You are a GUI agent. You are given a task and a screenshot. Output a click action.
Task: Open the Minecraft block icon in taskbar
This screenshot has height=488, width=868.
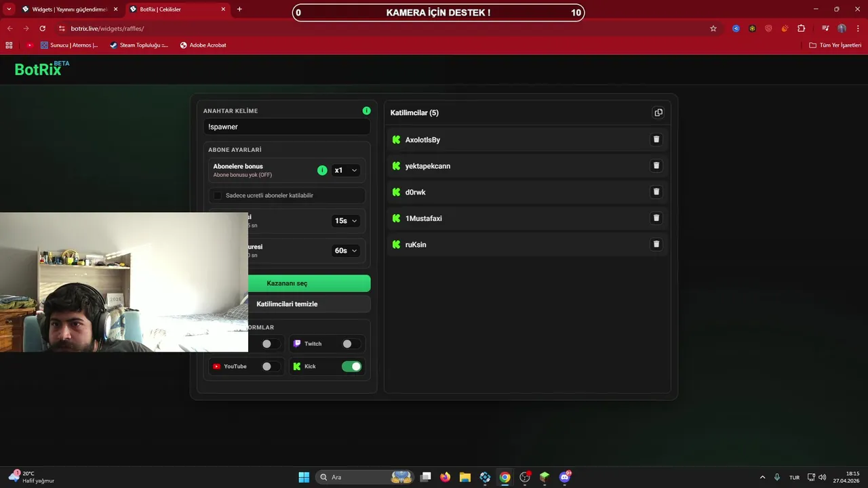coord(545,477)
